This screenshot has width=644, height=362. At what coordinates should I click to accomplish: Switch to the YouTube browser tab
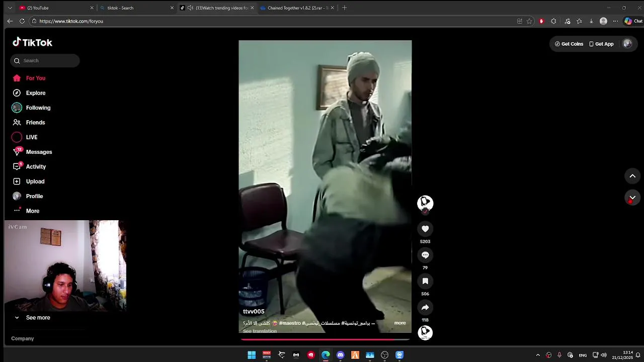click(x=55, y=8)
